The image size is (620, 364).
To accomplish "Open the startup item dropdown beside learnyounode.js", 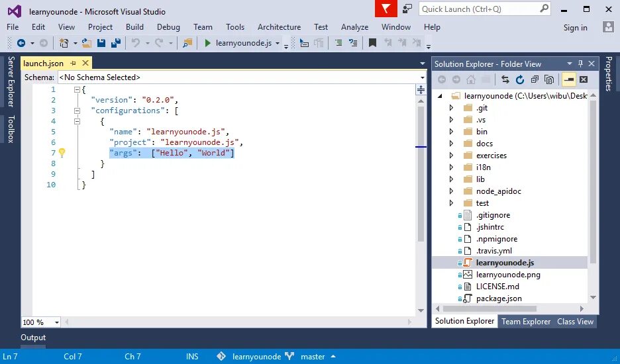I will coord(277,43).
